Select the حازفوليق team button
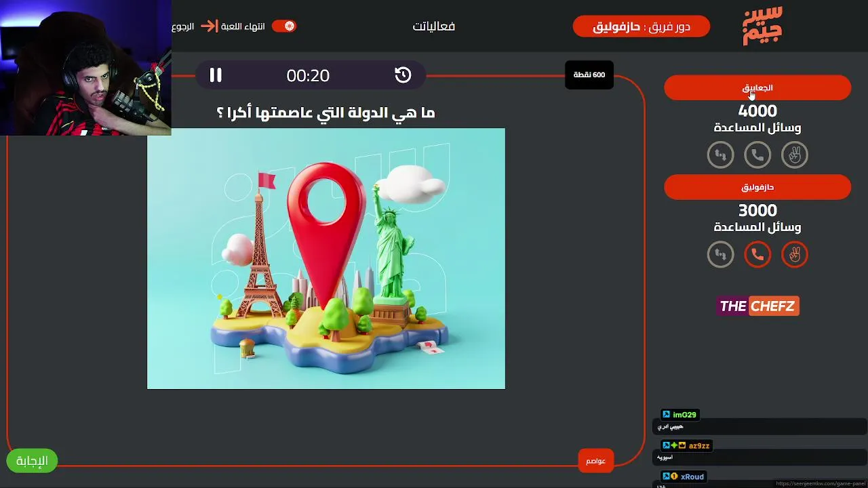Viewport: 868px width, 488px height. click(x=757, y=187)
